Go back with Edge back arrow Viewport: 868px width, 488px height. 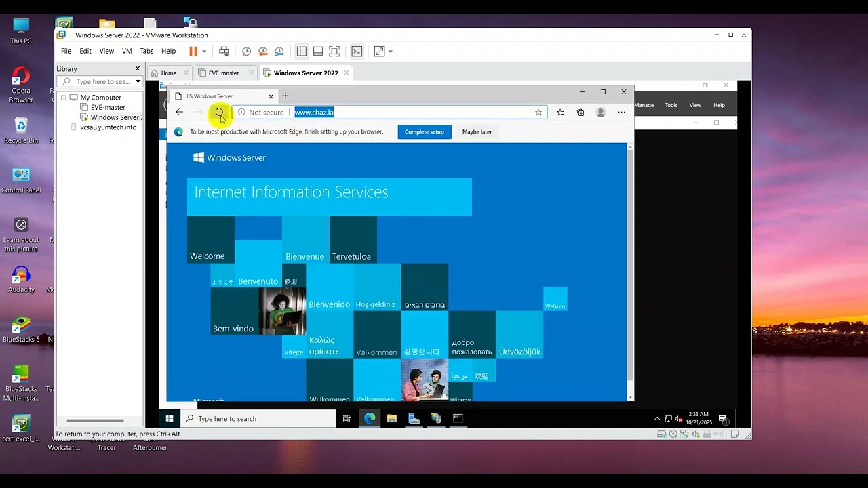click(179, 113)
